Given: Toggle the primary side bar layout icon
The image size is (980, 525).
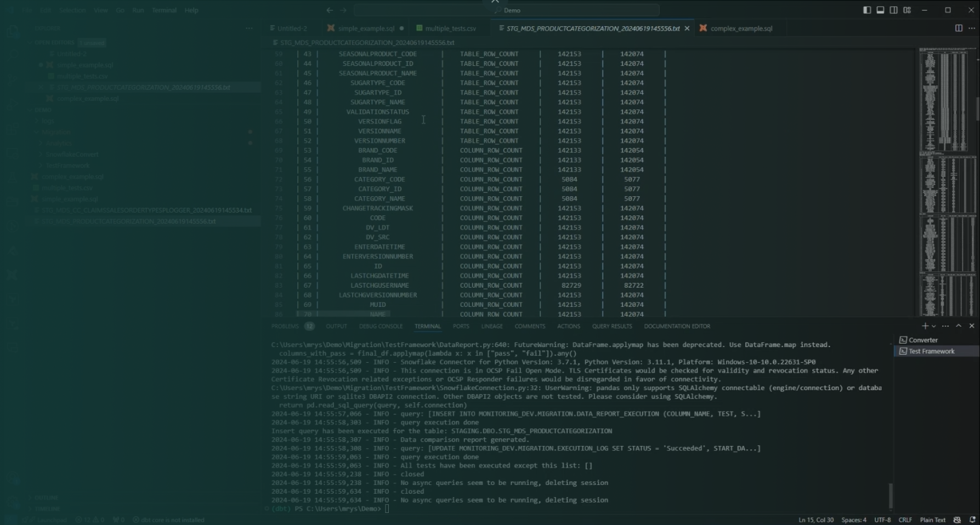Looking at the screenshot, I should pos(866,10).
